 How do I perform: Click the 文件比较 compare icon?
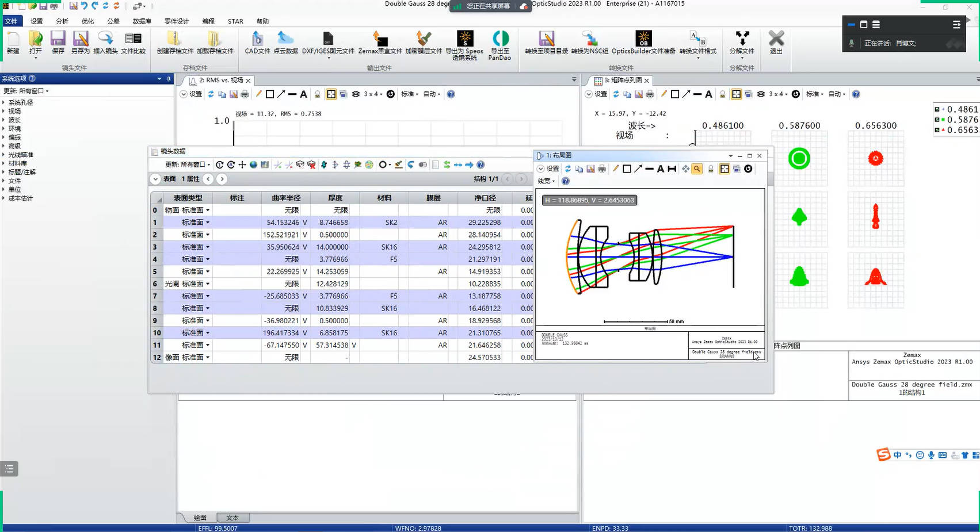[133, 42]
